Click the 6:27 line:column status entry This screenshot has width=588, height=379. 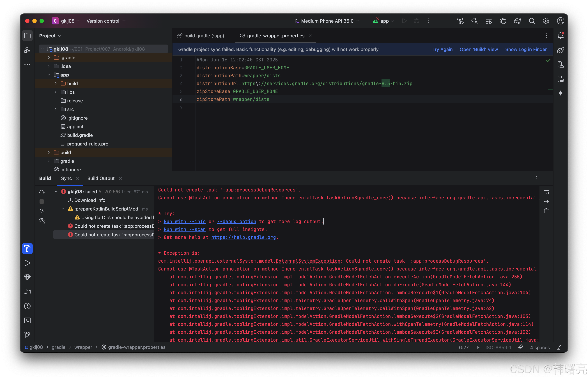pos(464,347)
